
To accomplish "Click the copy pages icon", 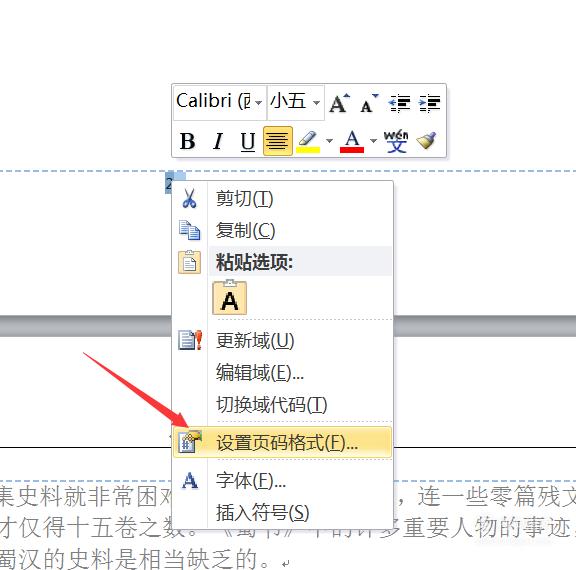I will click(x=190, y=230).
